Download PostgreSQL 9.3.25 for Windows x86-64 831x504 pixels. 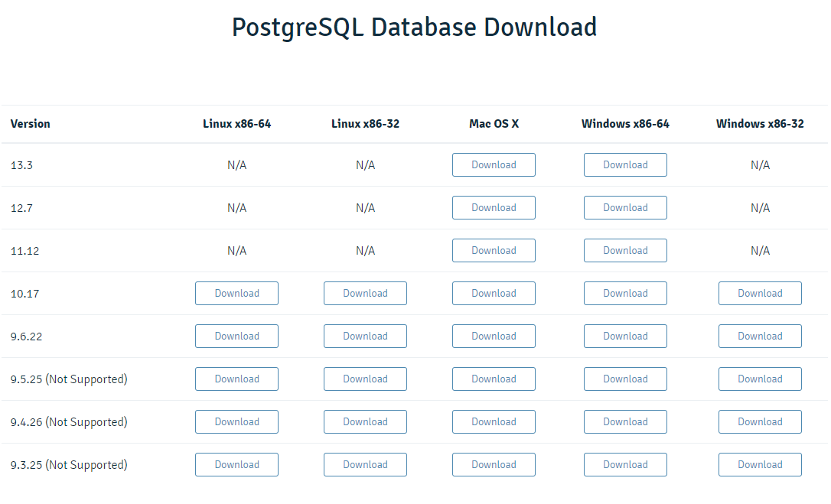point(625,464)
